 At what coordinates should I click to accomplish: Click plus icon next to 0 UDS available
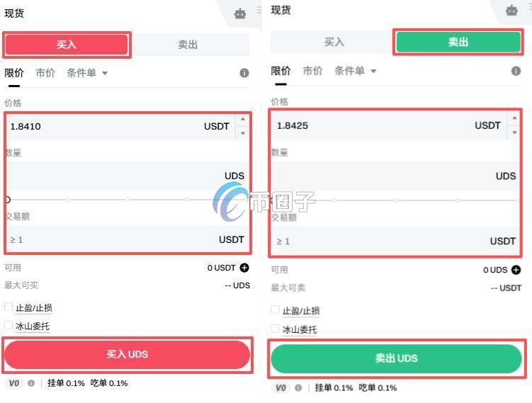516,270
